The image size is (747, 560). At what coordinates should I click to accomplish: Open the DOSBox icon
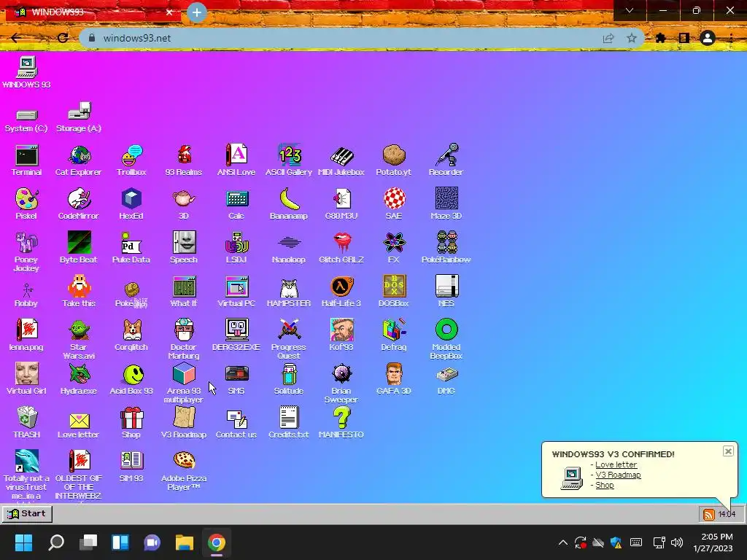(393, 292)
